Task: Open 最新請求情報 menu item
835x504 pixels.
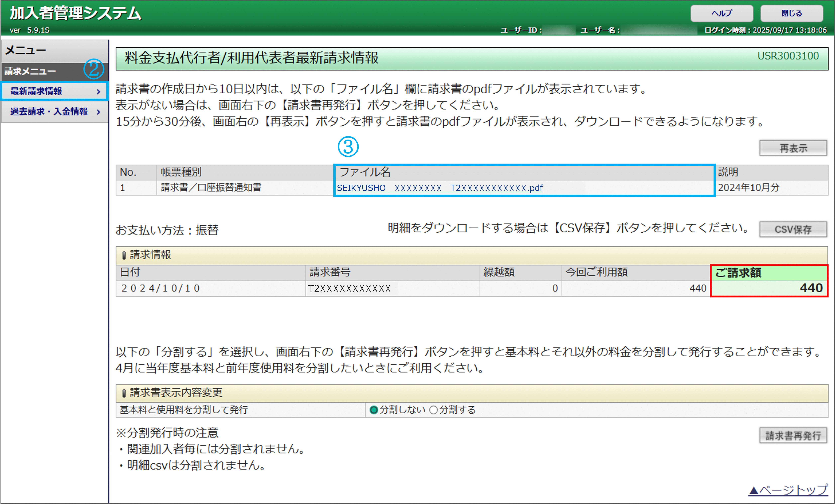Action: [x=36, y=91]
